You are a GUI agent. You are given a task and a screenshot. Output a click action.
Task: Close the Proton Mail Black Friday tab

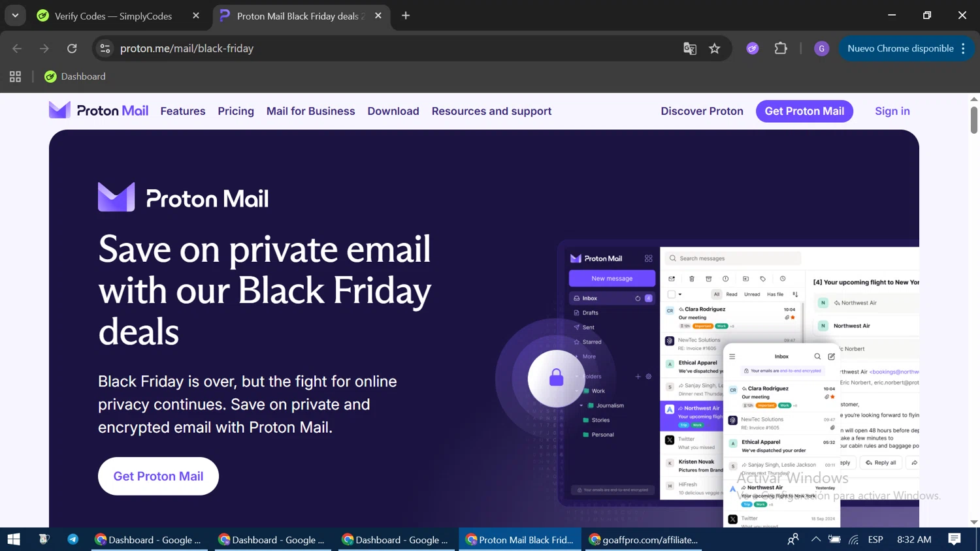tap(378, 16)
